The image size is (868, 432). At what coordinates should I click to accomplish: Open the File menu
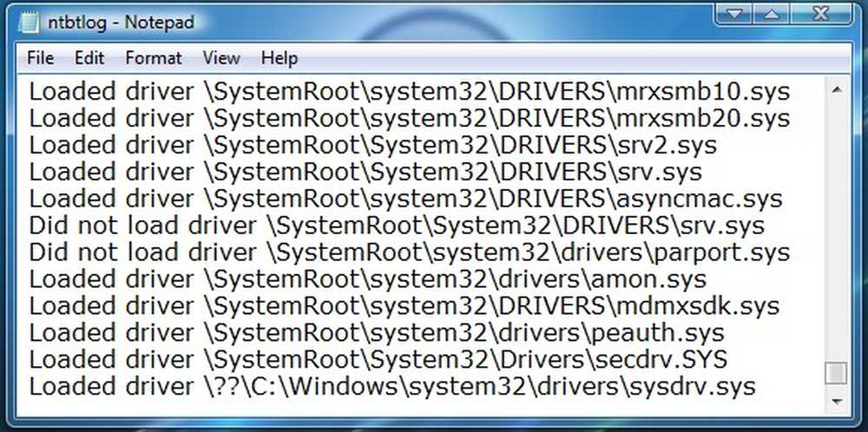(41, 59)
